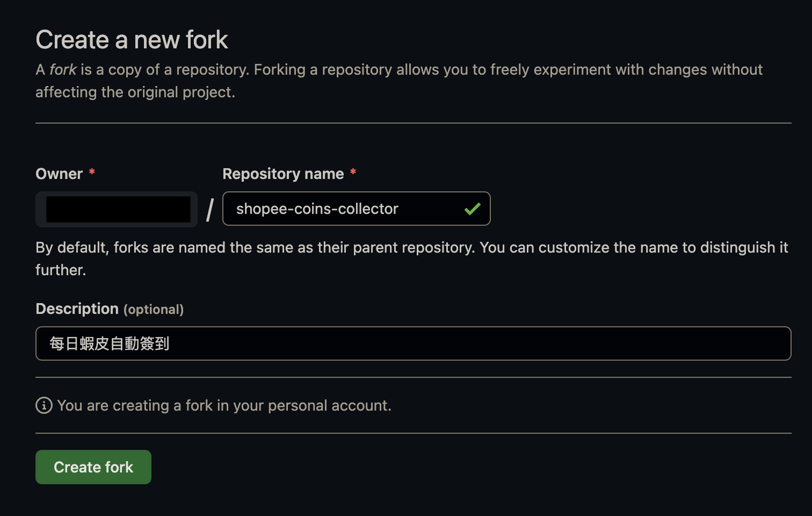Click the Repository name label
Viewport: 812px width, 516px height.
(283, 174)
